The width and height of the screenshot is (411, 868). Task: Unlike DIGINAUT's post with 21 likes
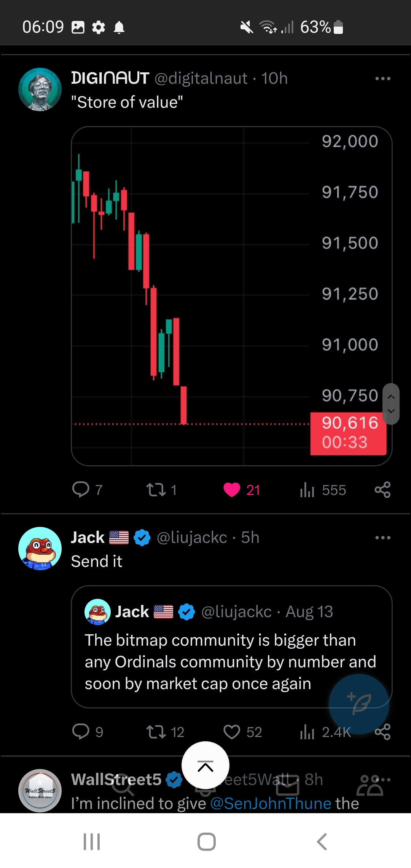[241, 490]
